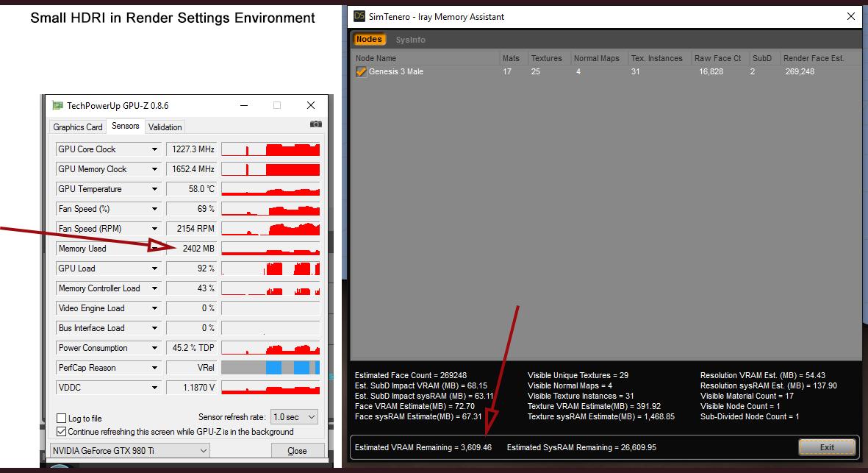Click the GPU Load history graph
The image size is (868, 473).
point(270,268)
